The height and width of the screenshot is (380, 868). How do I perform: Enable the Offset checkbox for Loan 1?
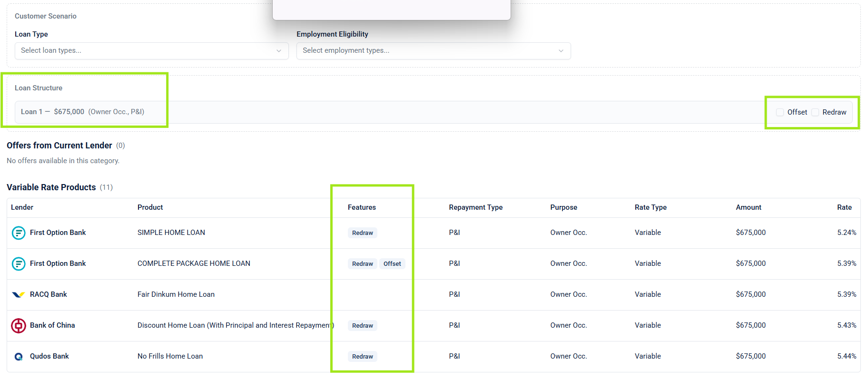[780, 112]
